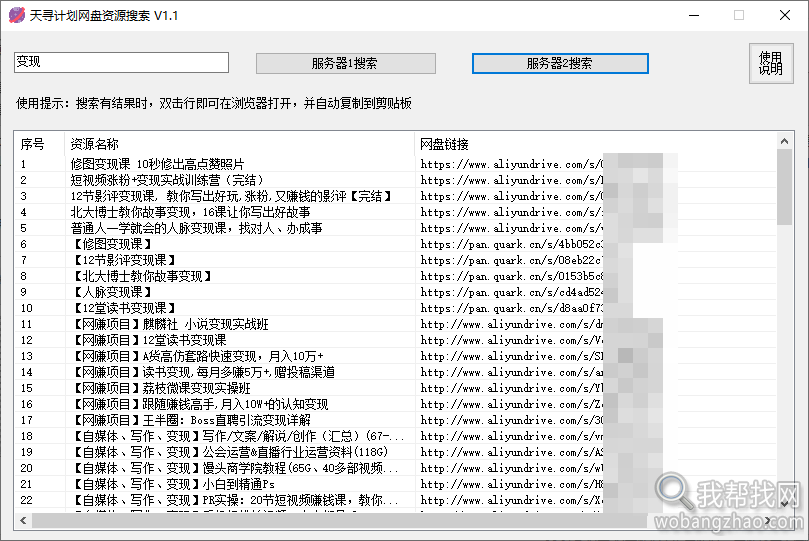The width and height of the screenshot is (809, 541).
Task: Click the search keyword input field
Action: (x=121, y=62)
